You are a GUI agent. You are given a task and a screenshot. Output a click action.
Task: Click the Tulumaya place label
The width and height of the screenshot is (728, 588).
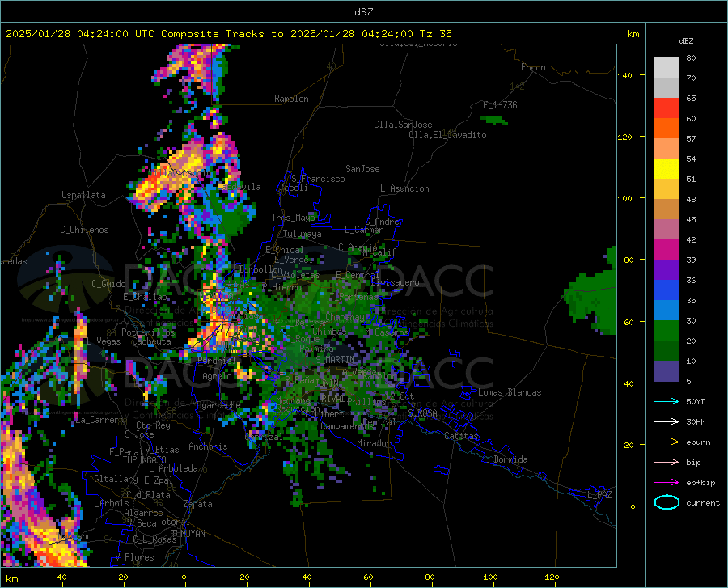point(302,234)
